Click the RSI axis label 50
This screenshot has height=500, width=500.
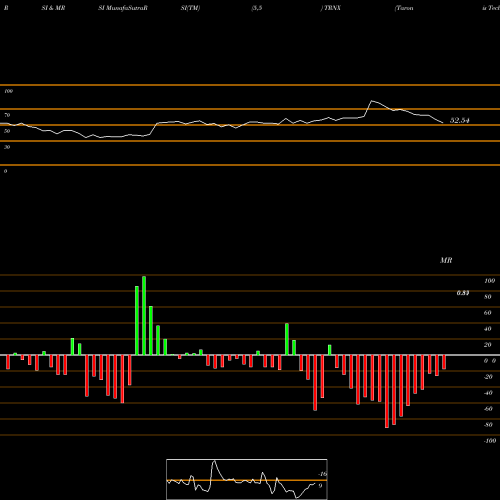(7, 131)
